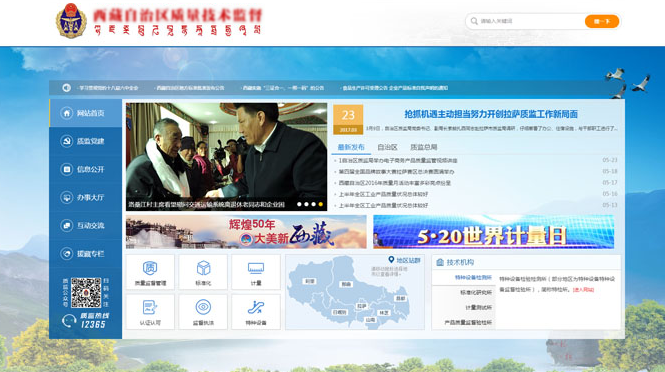Open 信息公开 in the sidebar menu

point(86,169)
